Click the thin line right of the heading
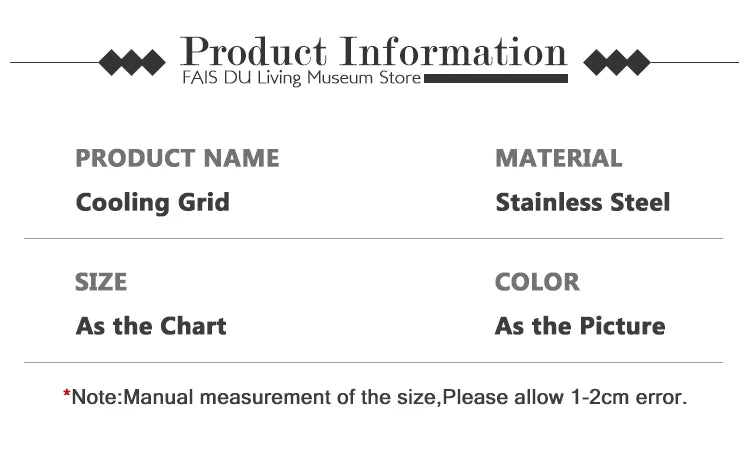The height and width of the screenshot is (449, 750). click(694, 62)
